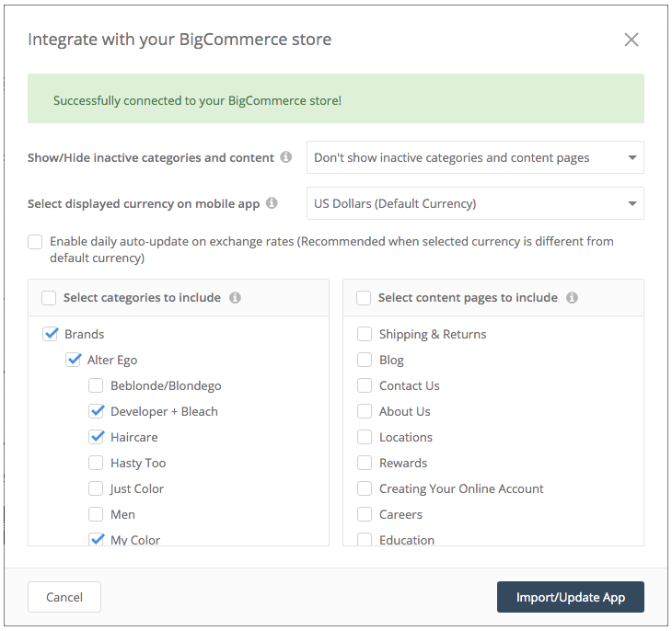
Task: Click the Import/Update App button
Action: click(x=570, y=597)
